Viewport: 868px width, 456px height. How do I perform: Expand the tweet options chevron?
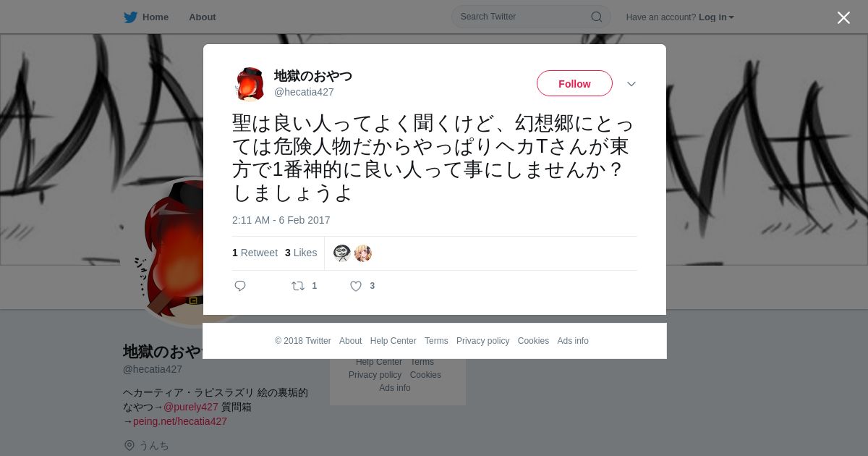point(631,84)
